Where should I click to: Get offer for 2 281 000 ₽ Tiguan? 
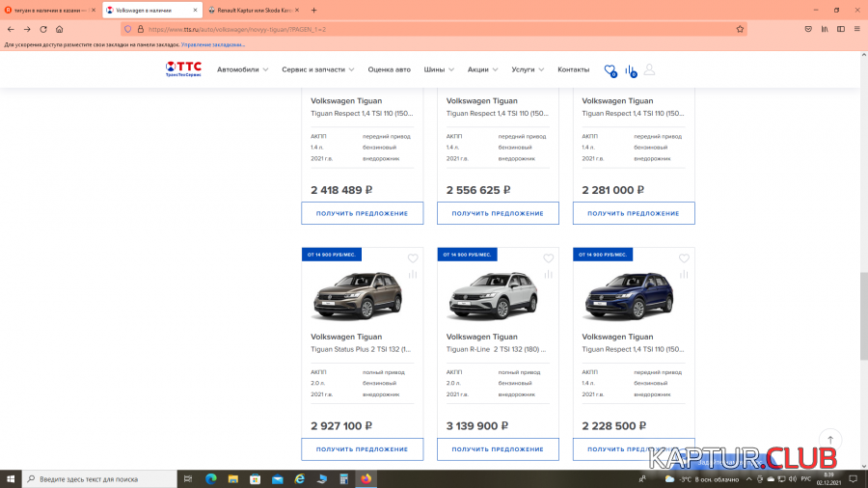pyautogui.click(x=634, y=213)
